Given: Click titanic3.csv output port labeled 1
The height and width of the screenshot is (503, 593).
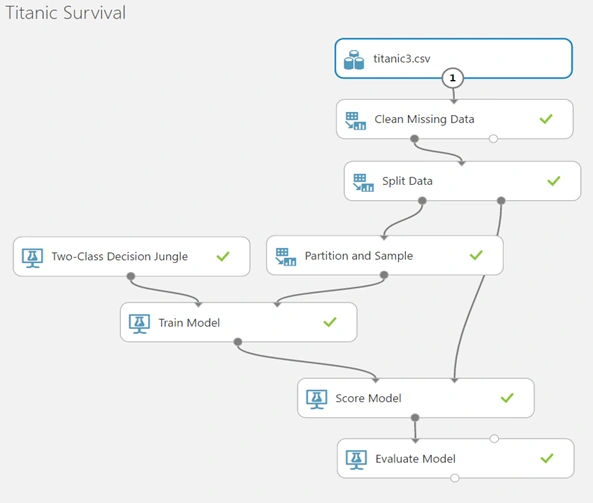Looking at the screenshot, I should [453, 78].
